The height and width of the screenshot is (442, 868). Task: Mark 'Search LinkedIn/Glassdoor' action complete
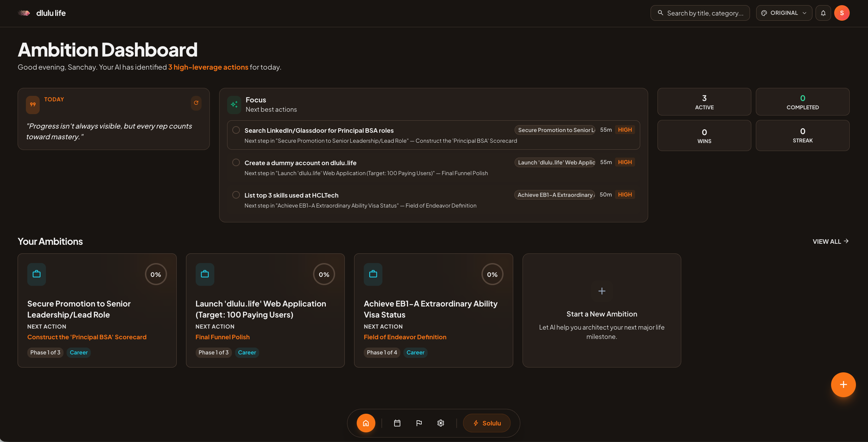(236, 130)
